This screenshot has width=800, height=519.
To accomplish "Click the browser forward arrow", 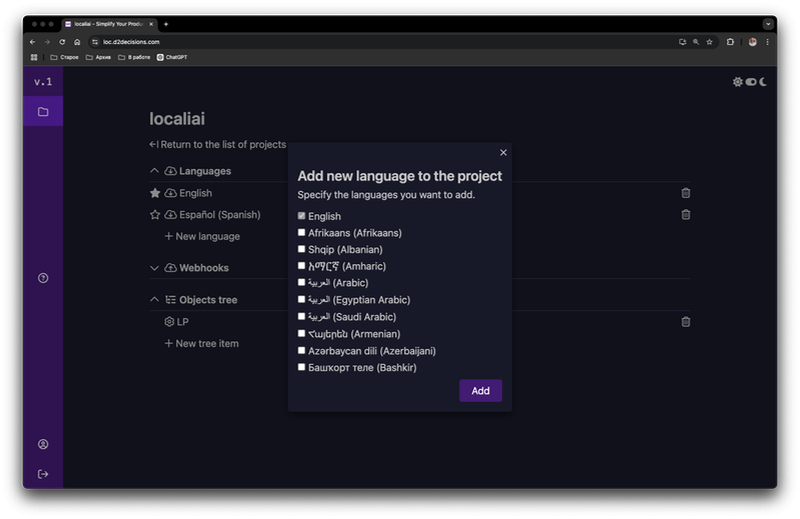I will point(47,42).
